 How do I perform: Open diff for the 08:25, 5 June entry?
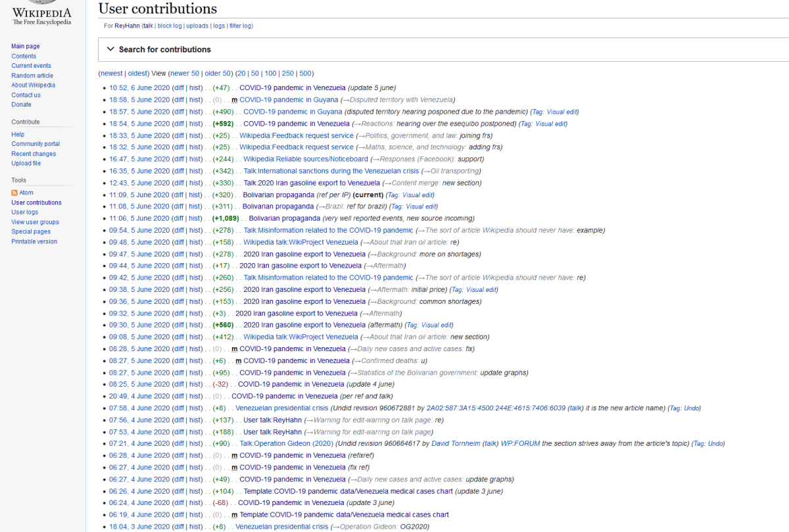click(178, 384)
